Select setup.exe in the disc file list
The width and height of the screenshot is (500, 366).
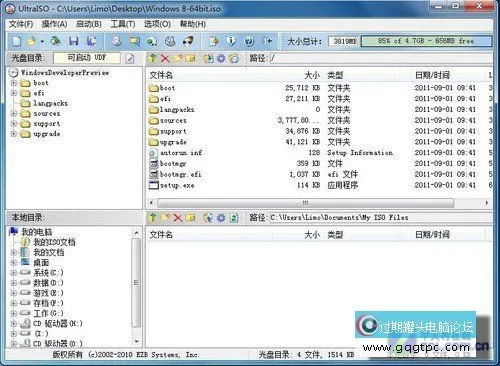(x=177, y=185)
